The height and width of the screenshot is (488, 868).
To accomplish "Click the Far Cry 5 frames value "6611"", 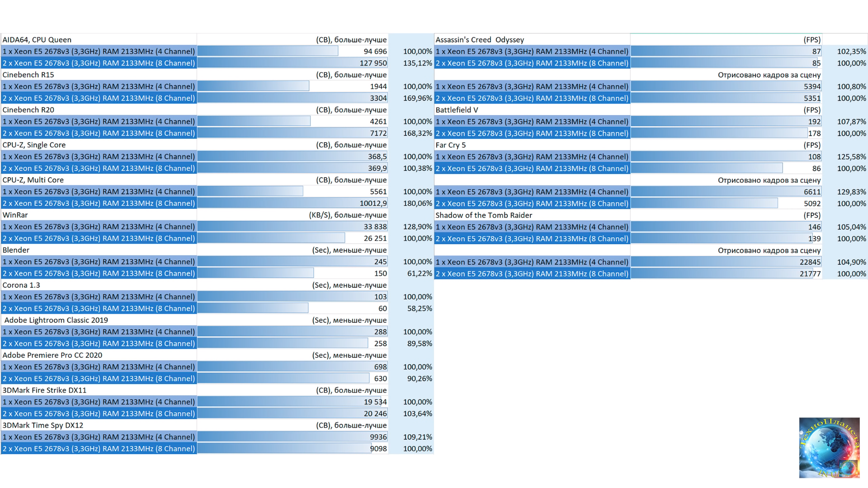I will point(812,192).
